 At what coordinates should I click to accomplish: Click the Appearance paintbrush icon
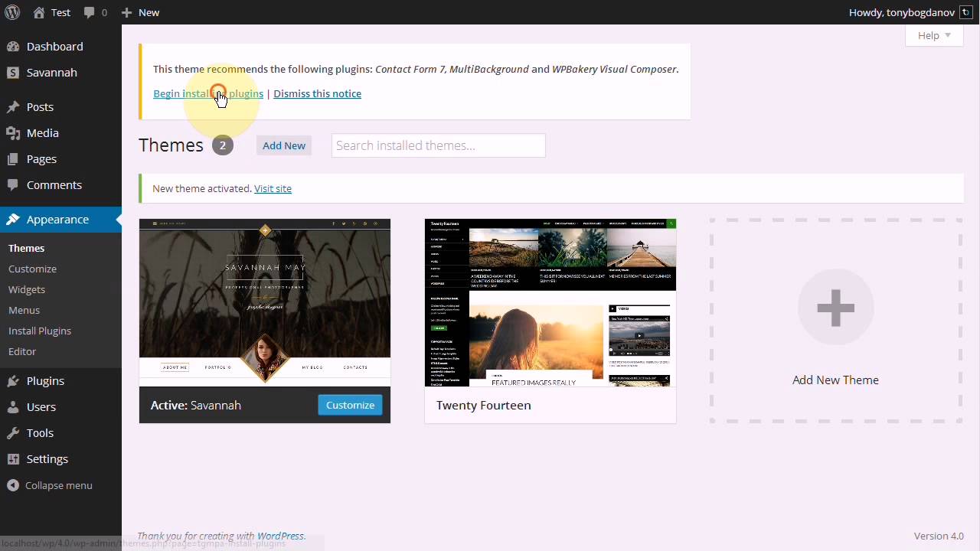click(x=13, y=220)
